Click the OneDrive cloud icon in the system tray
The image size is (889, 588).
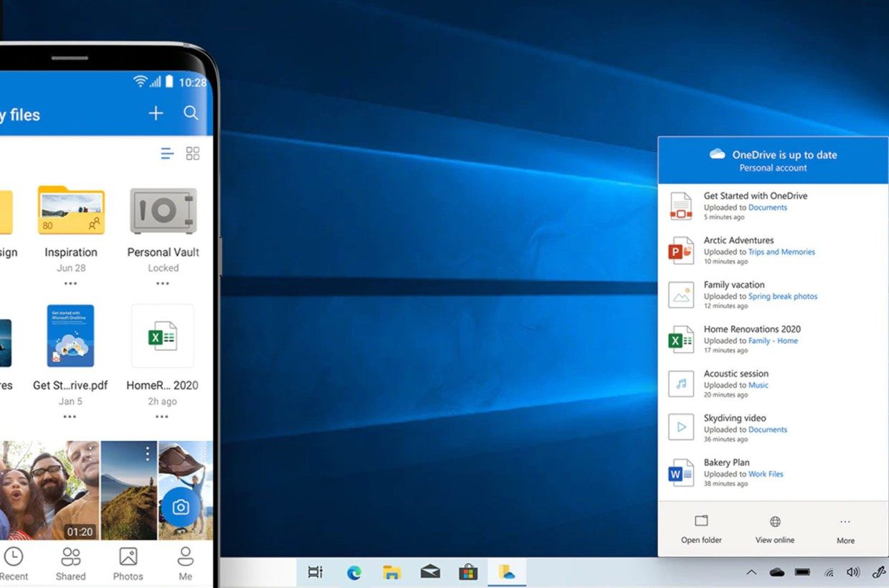[x=776, y=572]
